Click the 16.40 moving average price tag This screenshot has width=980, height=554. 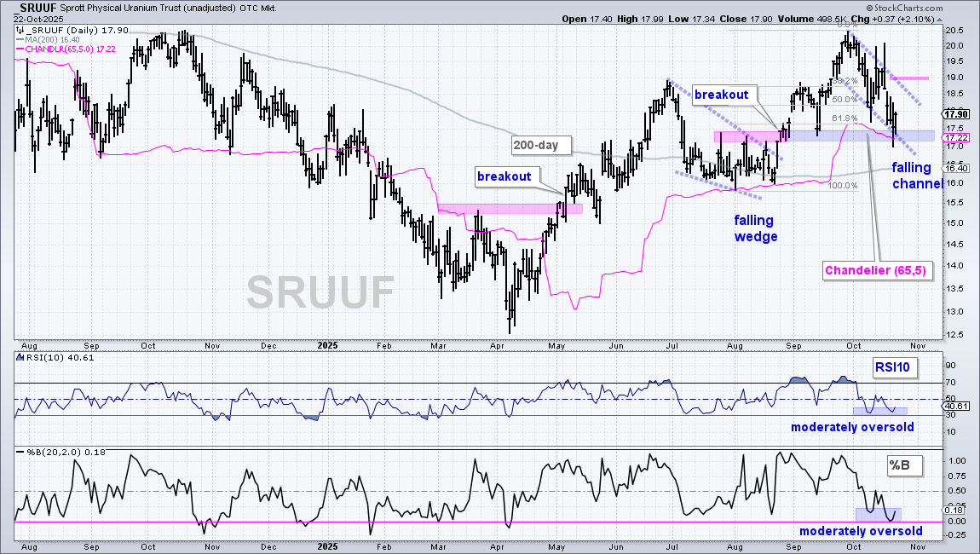coord(956,168)
